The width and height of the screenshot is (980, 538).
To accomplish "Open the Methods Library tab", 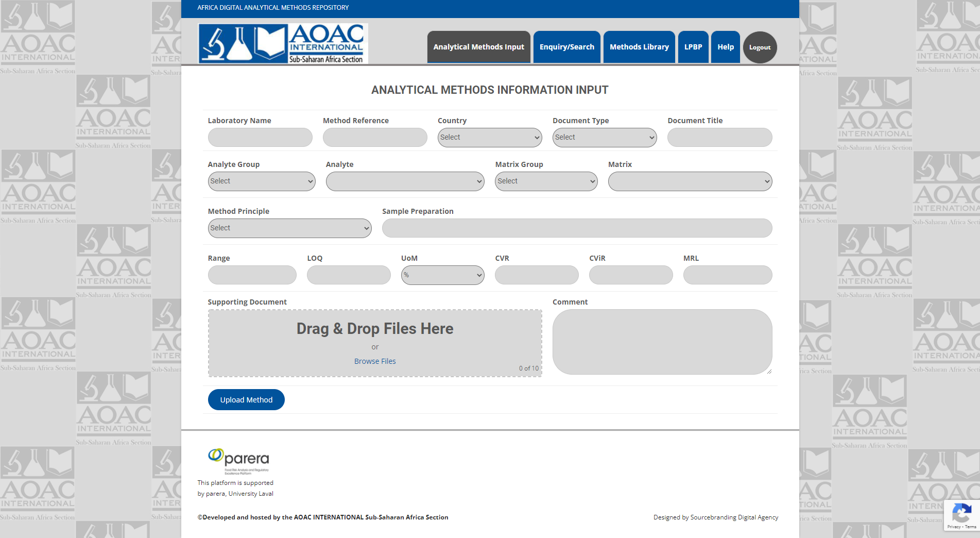I will (x=639, y=47).
